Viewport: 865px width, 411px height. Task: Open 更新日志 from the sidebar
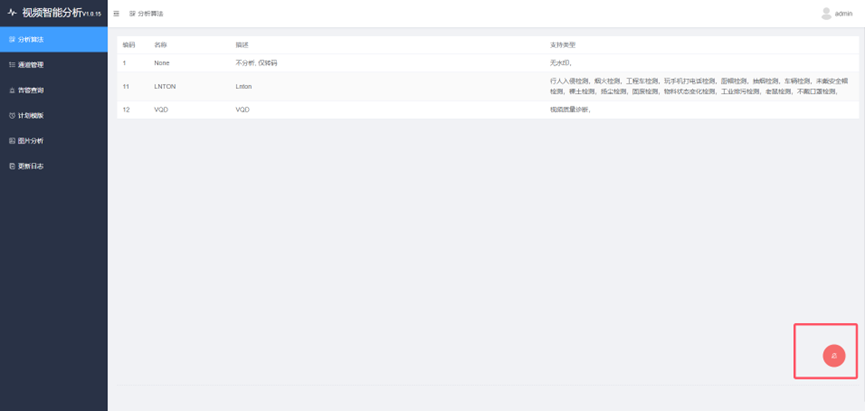pyautogui.click(x=54, y=167)
